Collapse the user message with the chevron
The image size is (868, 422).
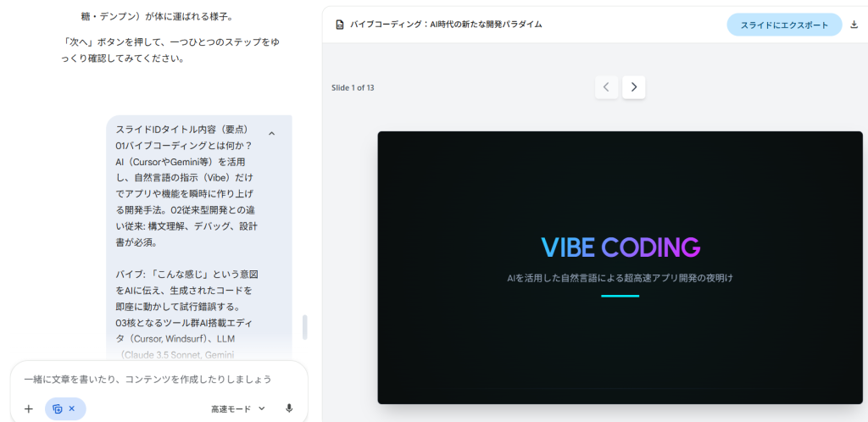click(271, 133)
